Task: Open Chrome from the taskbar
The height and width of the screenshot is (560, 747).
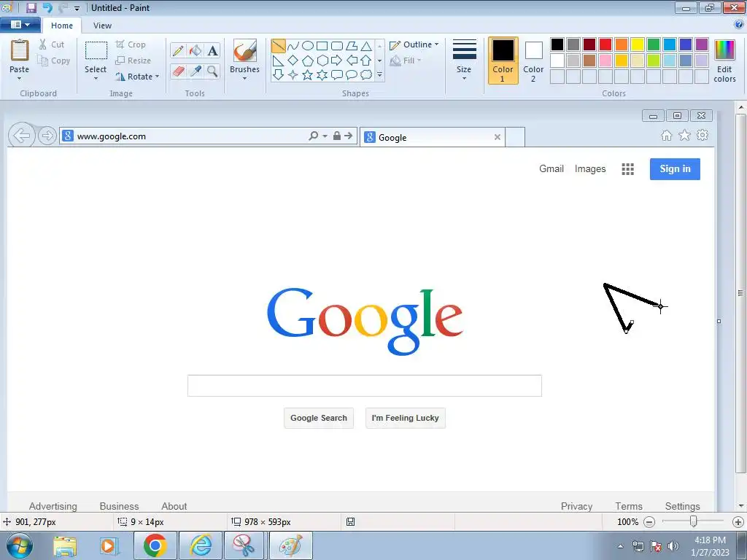Action: (155, 545)
